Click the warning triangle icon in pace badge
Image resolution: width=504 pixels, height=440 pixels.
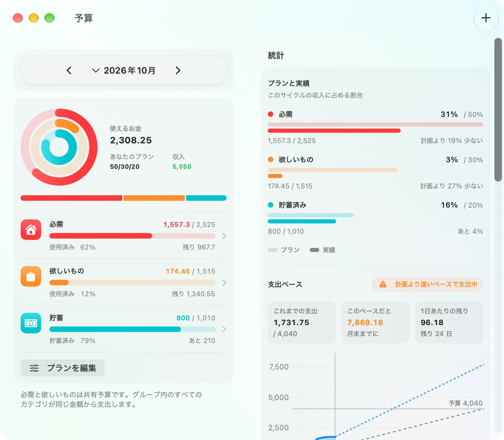pyautogui.click(x=383, y=284)
